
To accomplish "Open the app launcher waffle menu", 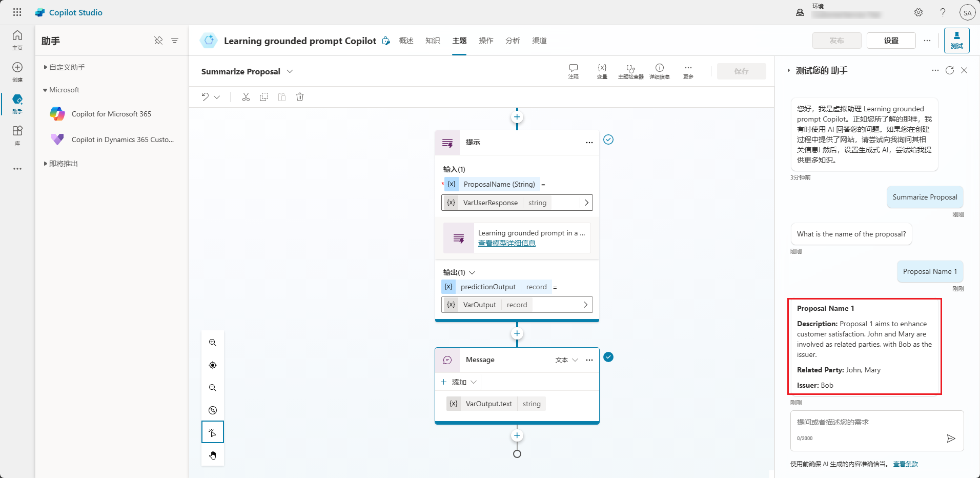I will [17, 12].
